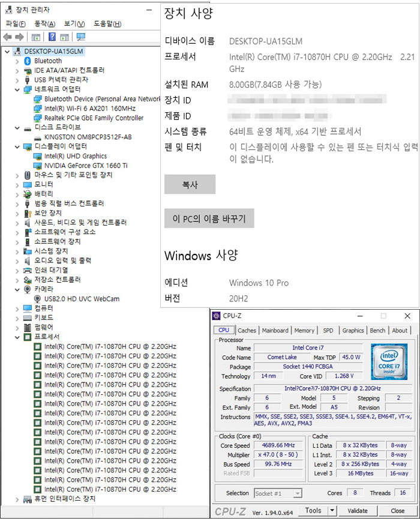Click the CPU tab in CPU-Z
Image resolution: width=420 pixels, height=521 pixels.
pyautogui.click(x=224, y=330)
